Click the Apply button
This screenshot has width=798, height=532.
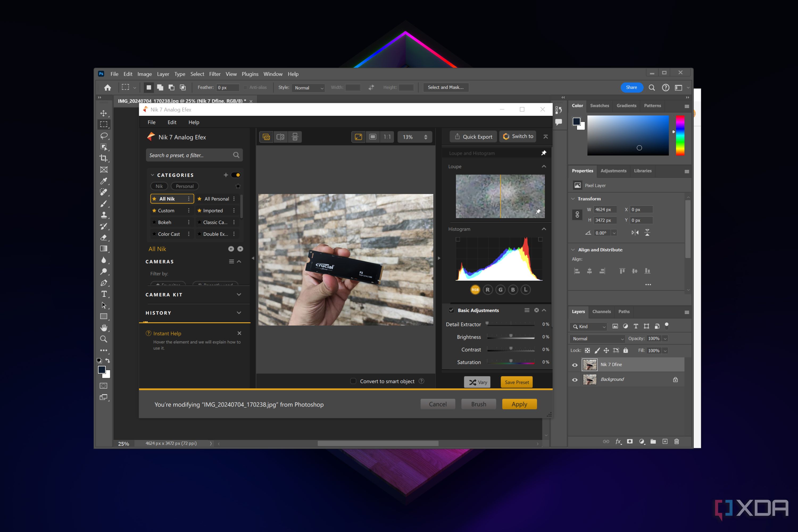click(x=519, y=404)
